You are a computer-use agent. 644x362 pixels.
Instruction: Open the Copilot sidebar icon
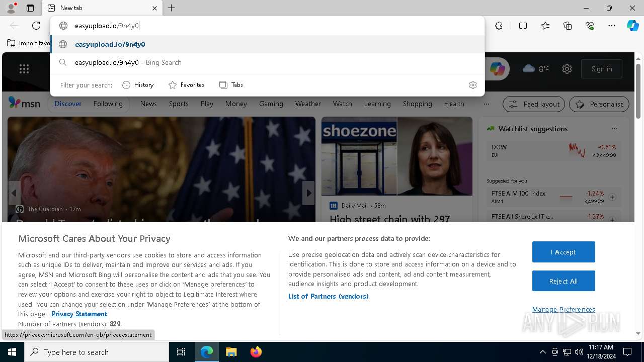coord(632,26)
